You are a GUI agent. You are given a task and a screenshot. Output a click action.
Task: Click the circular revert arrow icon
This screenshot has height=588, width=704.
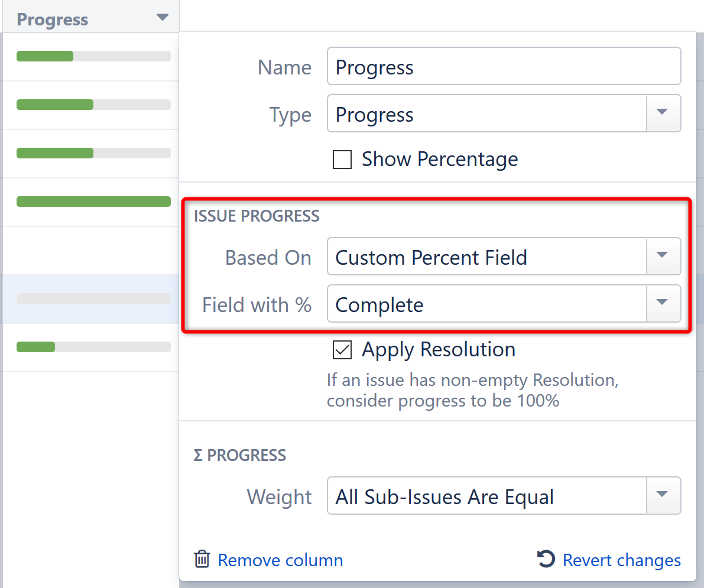click(546, 558)
